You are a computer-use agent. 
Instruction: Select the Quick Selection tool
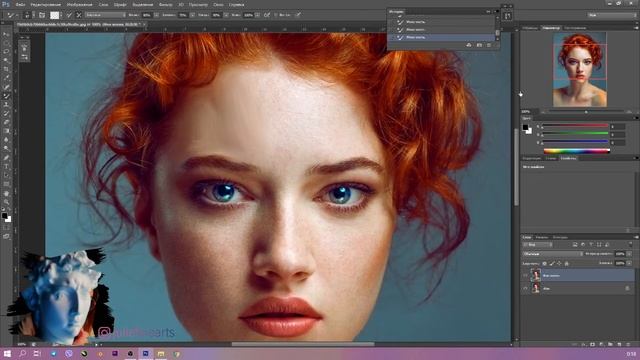(x=6, y=61)
